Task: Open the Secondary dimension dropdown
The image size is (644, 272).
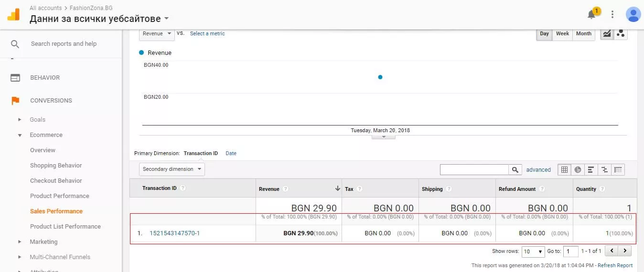Action: coord(172,169)
